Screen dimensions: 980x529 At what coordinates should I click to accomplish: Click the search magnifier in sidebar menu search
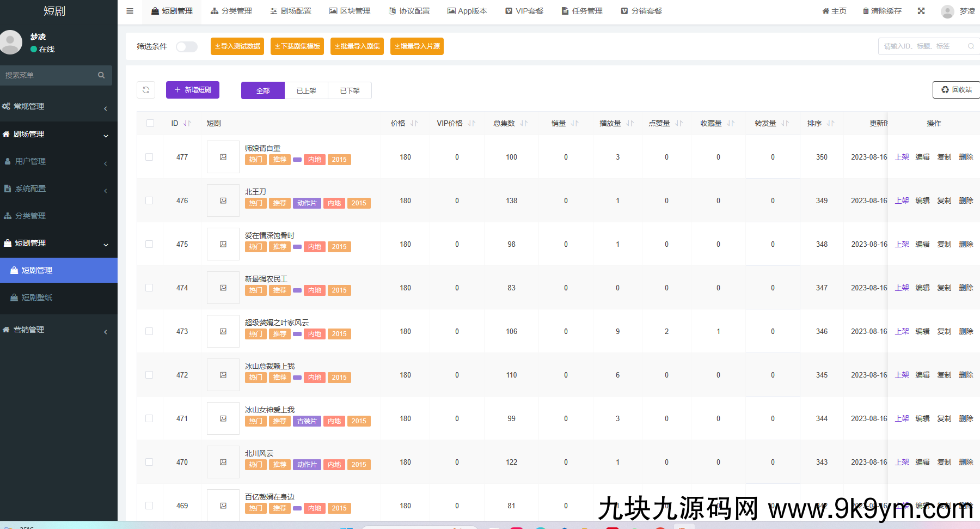coord(101,75)
